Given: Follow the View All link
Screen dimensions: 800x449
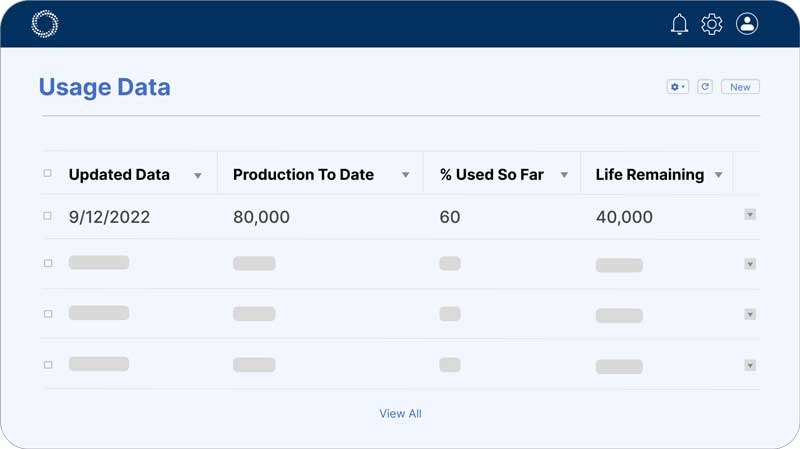Looking at the screenshot, I should pos(400,413).
